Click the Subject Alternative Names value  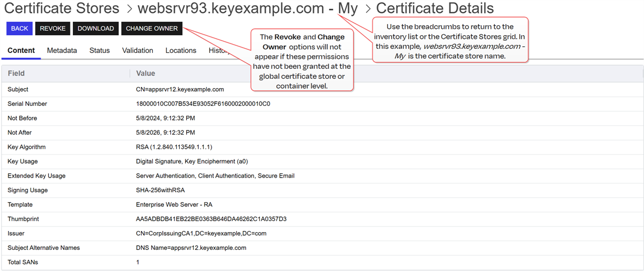tap(191, 248)
